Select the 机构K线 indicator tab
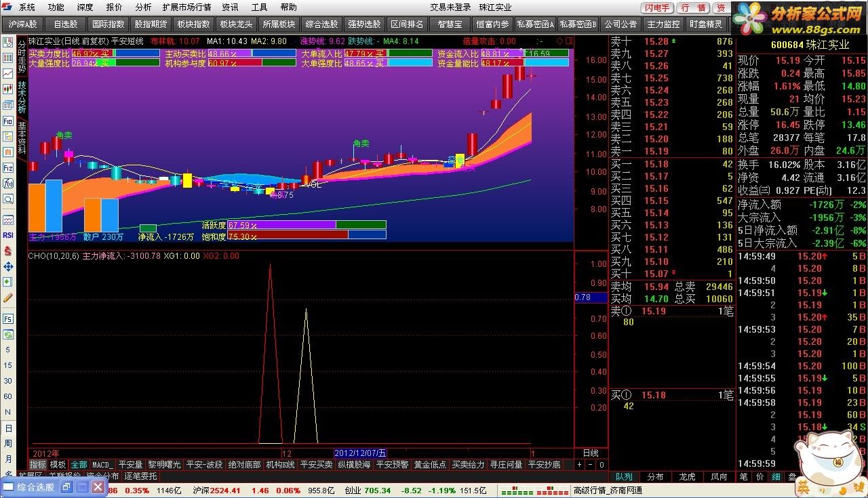The image size is (868, 498). click(x=281, y=465)
